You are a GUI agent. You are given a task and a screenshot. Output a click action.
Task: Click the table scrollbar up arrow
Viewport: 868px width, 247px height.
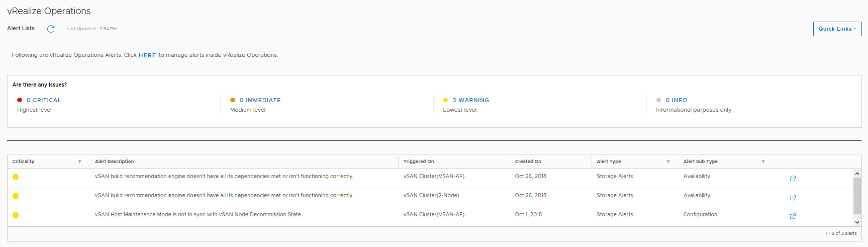tap(857, 174)
